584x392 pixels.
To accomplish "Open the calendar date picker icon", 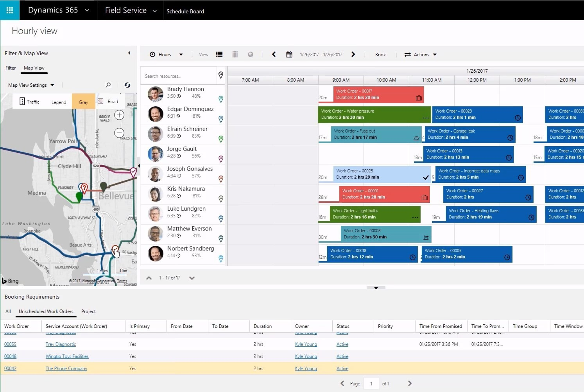I will [289, 54].
